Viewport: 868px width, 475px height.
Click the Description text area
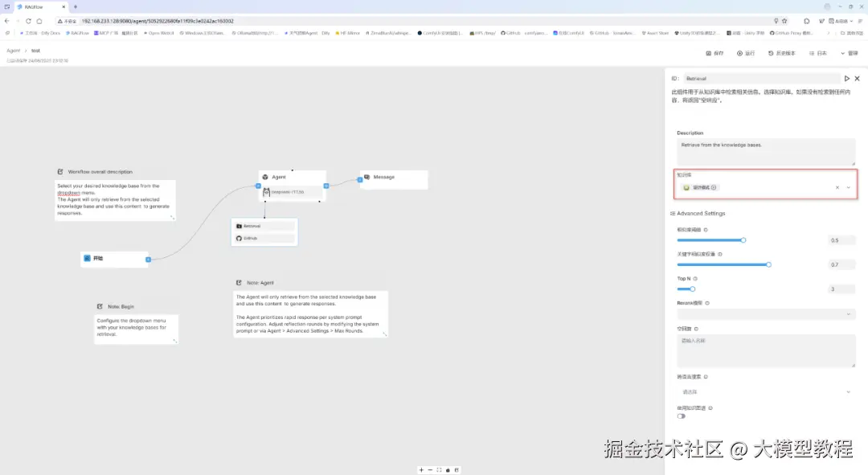[x=766, y=152]
